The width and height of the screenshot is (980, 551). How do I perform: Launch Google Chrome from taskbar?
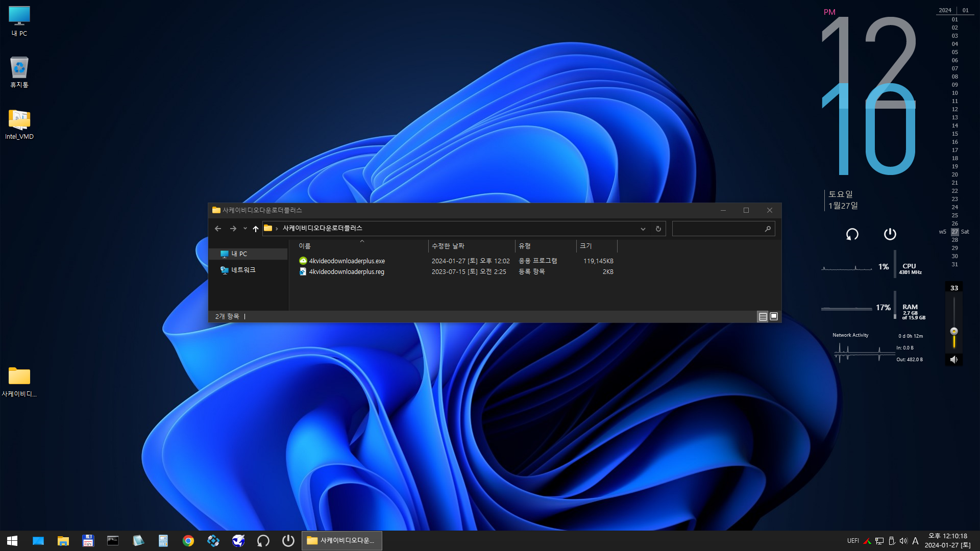[188, 541]
